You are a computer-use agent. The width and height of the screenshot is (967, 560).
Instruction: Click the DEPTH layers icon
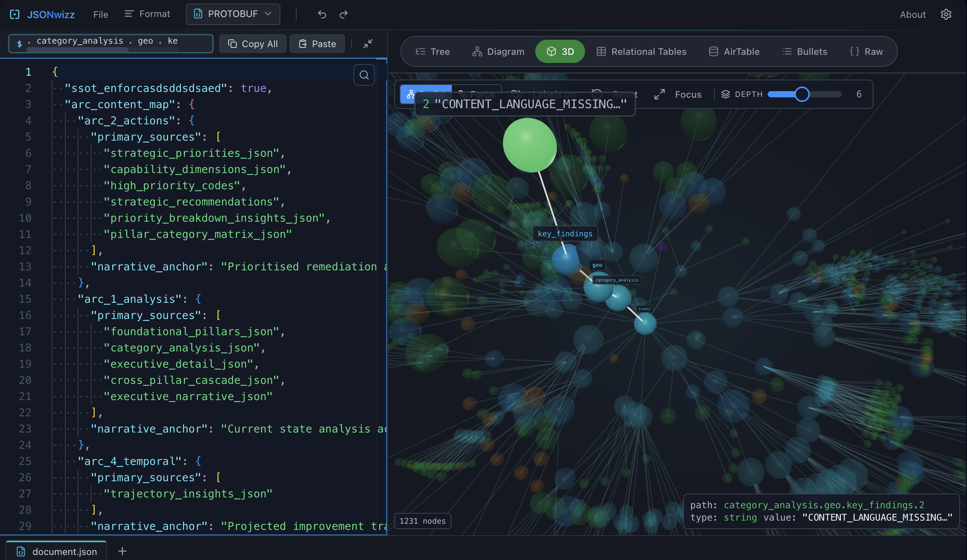[x=726, y=94]
